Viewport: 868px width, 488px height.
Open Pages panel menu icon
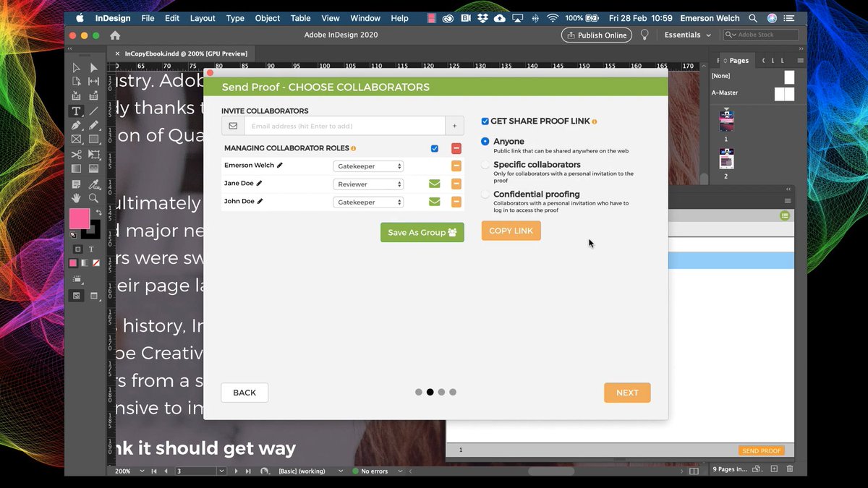[800, 61]
